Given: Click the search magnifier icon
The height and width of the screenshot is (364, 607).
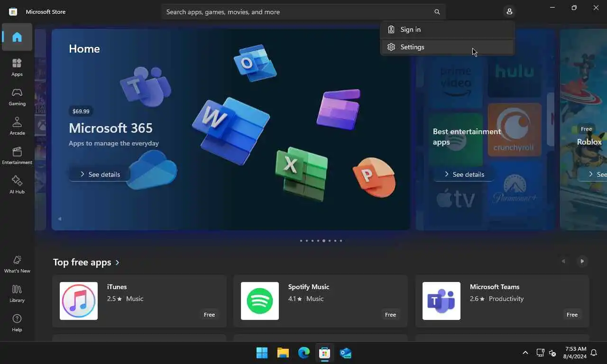Looking at the screenshot, I should (x=437, y=12).
